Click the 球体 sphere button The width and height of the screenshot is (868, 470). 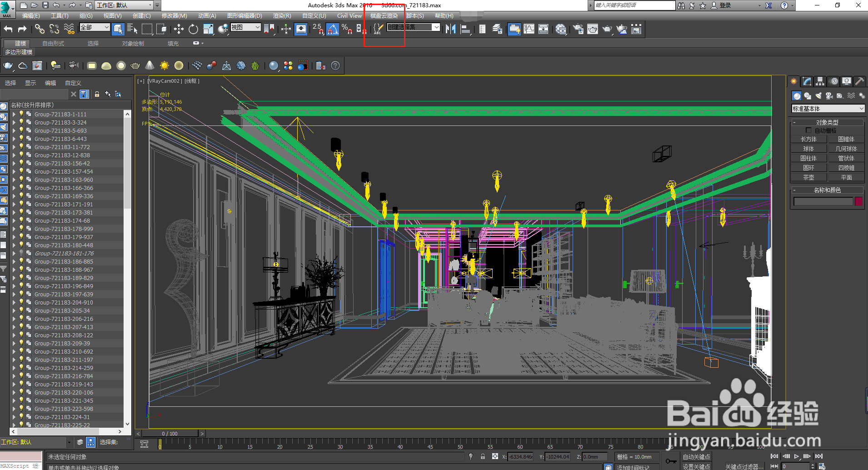808,149
